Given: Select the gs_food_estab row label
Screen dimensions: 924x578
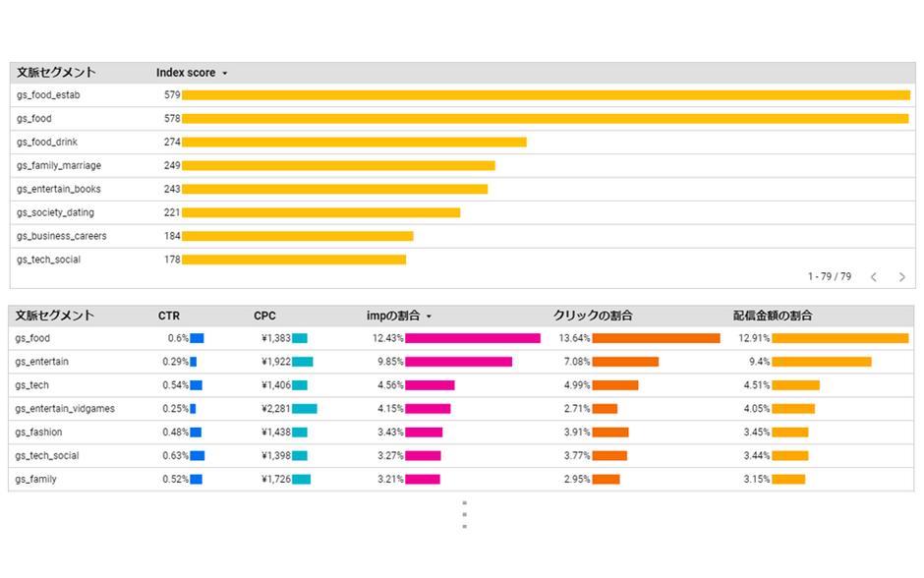Looking at the screenshot, I should (48, 95).
